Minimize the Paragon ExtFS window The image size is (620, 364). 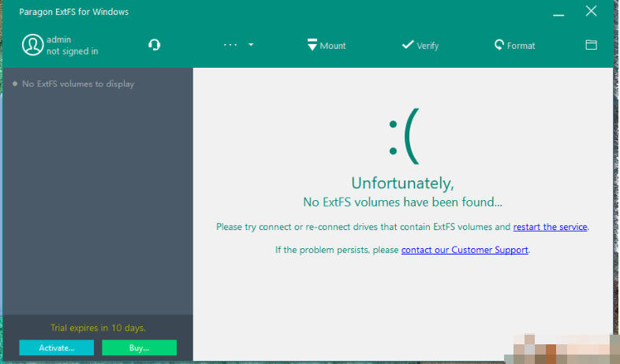[x=558, y=12]
